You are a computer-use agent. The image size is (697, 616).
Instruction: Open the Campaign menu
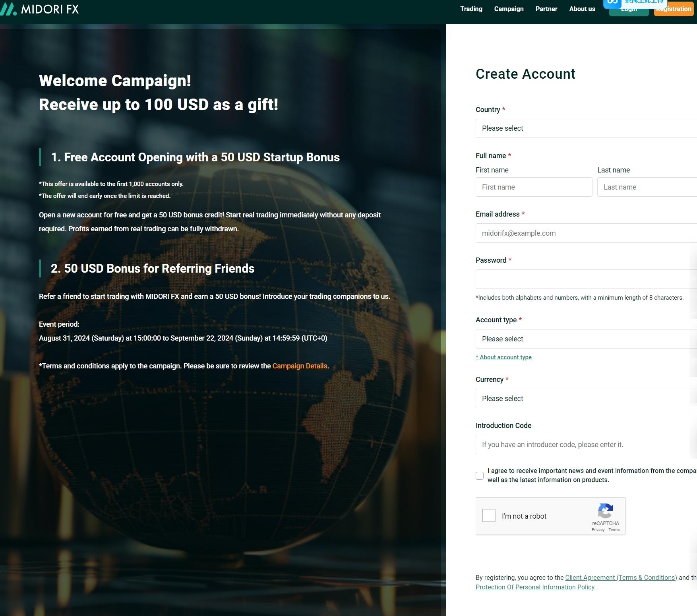pyautogui.click(x=509, y=9)
